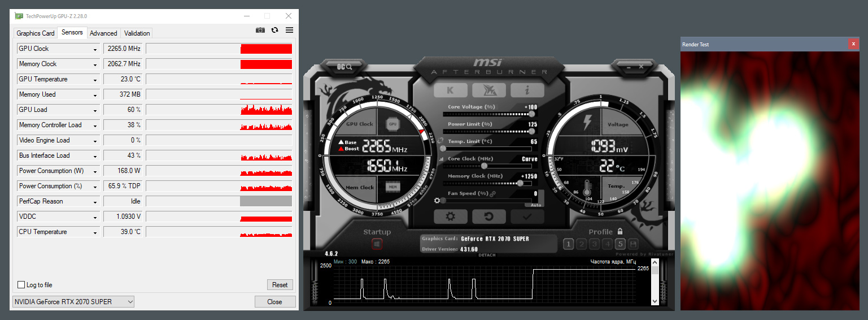Image resolution: width=868 pixels, height=320 pixels.
Task: Take a GPU-Z screenshot with camera icon
Action: pos(260,30)
